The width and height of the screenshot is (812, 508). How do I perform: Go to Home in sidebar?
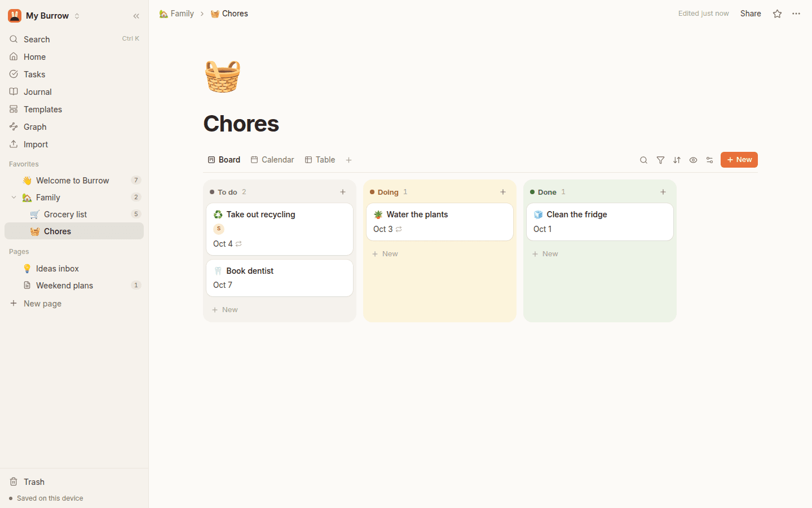click(74, 57)
